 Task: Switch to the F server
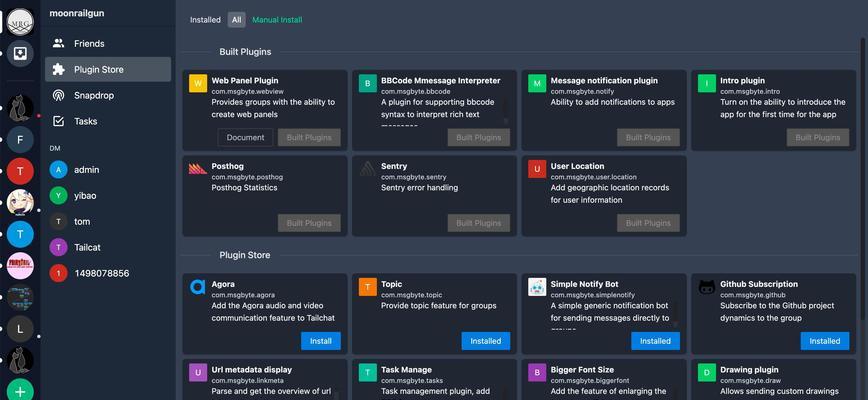coord(20,139)
